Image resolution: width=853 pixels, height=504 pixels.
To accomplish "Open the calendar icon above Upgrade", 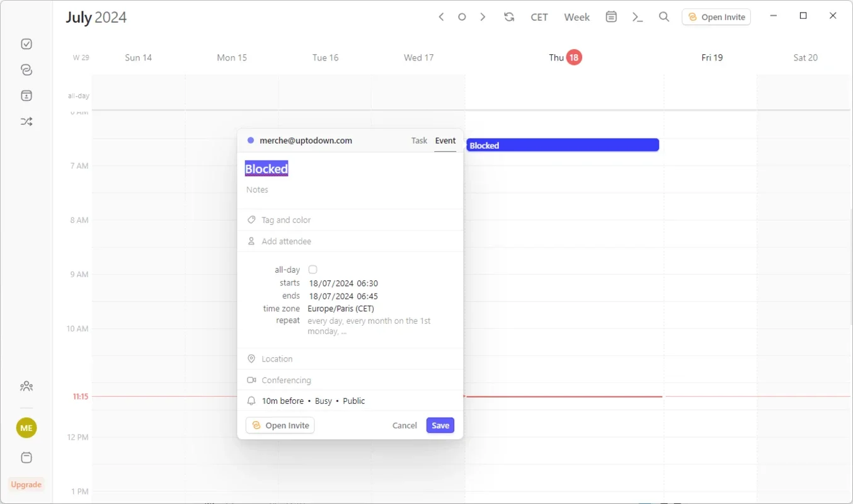I will tap(26, 457).
